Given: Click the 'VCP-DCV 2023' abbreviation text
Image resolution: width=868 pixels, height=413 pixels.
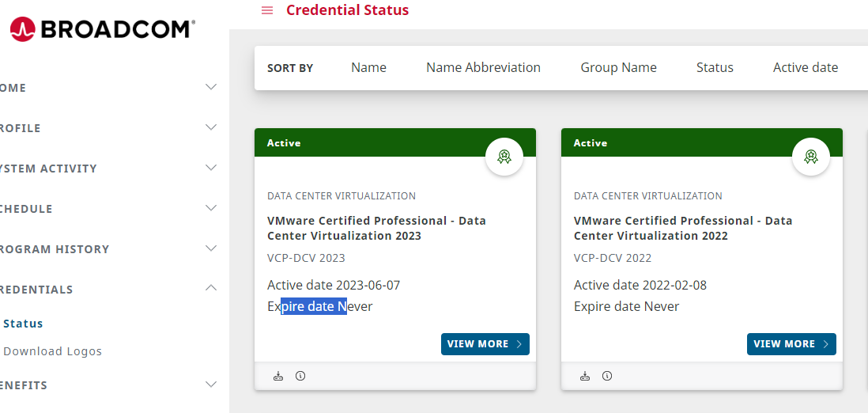Looking at the screenshot, I should (306, 259).
